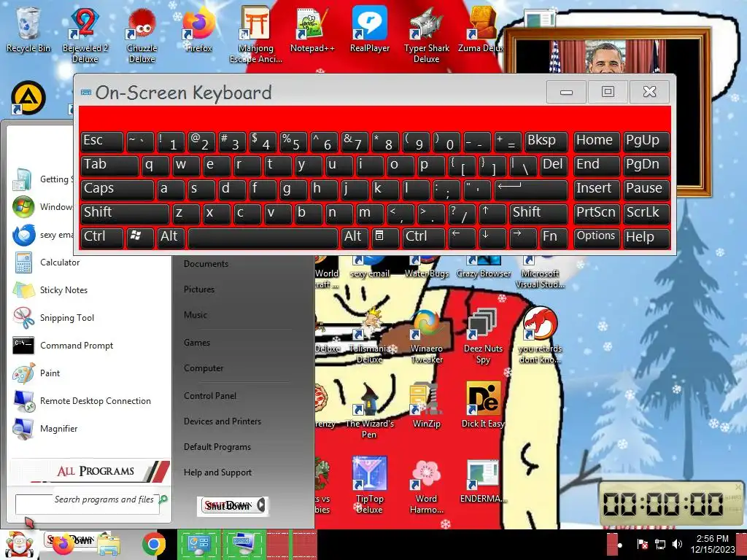Toggle left Ctrl on On-Screen Keyboard

point(102,237)
